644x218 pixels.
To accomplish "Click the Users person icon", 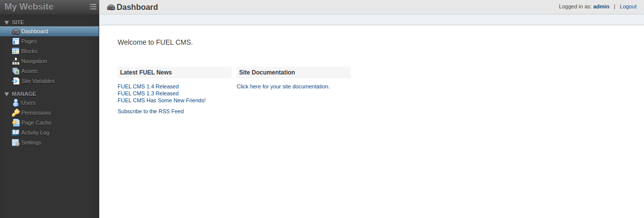I will pos(16,103).
